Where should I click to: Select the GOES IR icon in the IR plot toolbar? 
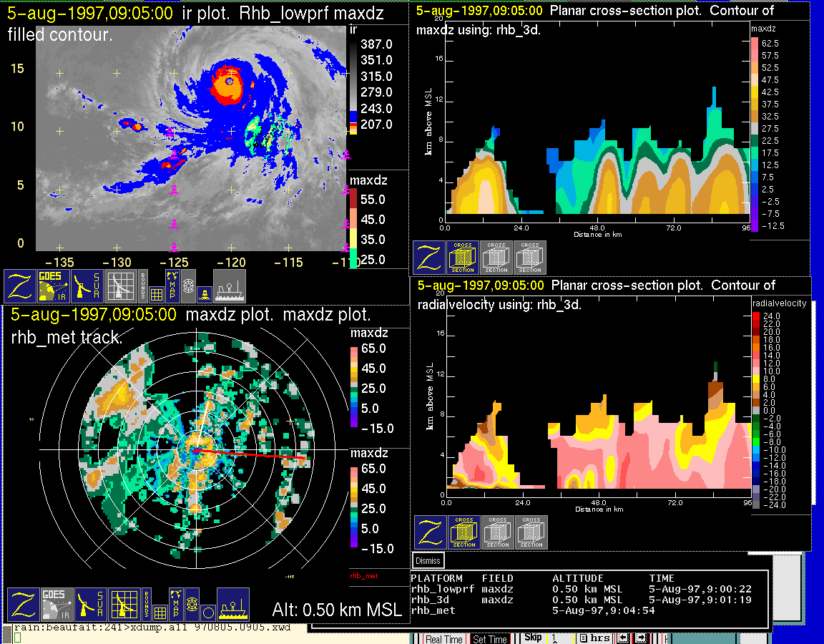point(54,286)
